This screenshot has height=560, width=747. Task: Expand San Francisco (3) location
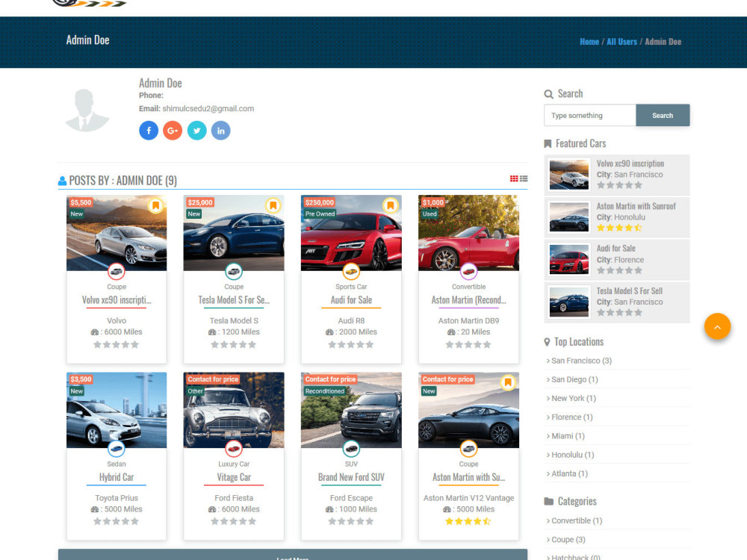point(581,361)
